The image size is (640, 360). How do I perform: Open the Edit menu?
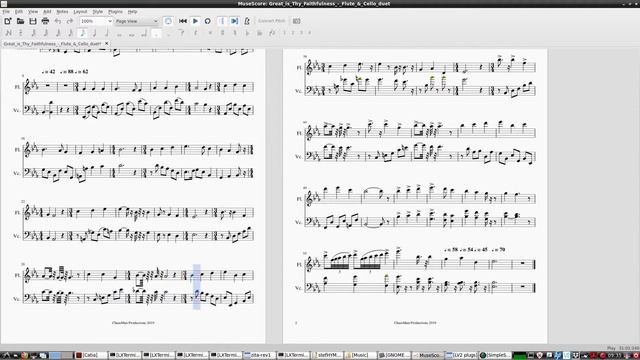tap(19, 12)
